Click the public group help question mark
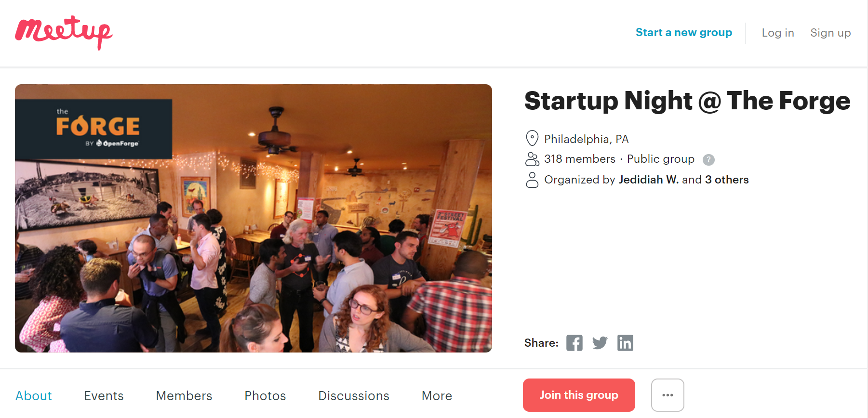Screen dimensions: 868x418 [708, 159]
